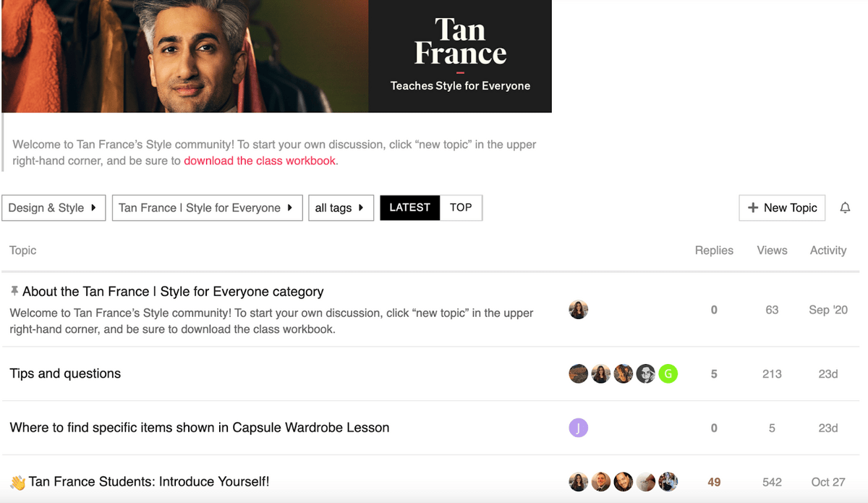Image resolution: width=868 pixels, height=503 pixels.
Task: Sort topics by Replies column header
Action: coord(714,250)
